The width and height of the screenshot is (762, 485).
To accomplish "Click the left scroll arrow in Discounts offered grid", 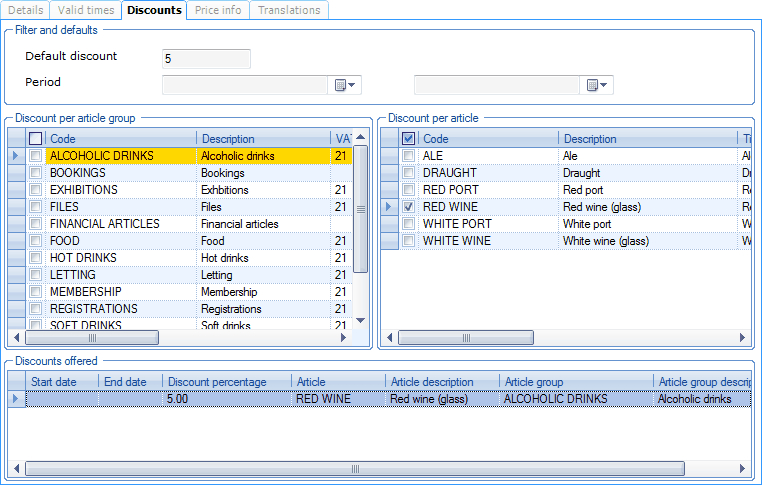I will [x=17, y=468].
